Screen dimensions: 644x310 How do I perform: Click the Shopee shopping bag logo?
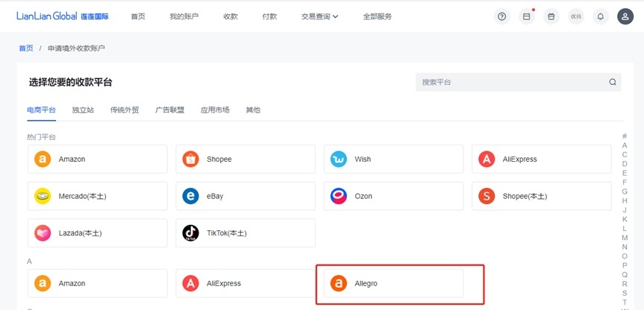click(x=190, y=159)
